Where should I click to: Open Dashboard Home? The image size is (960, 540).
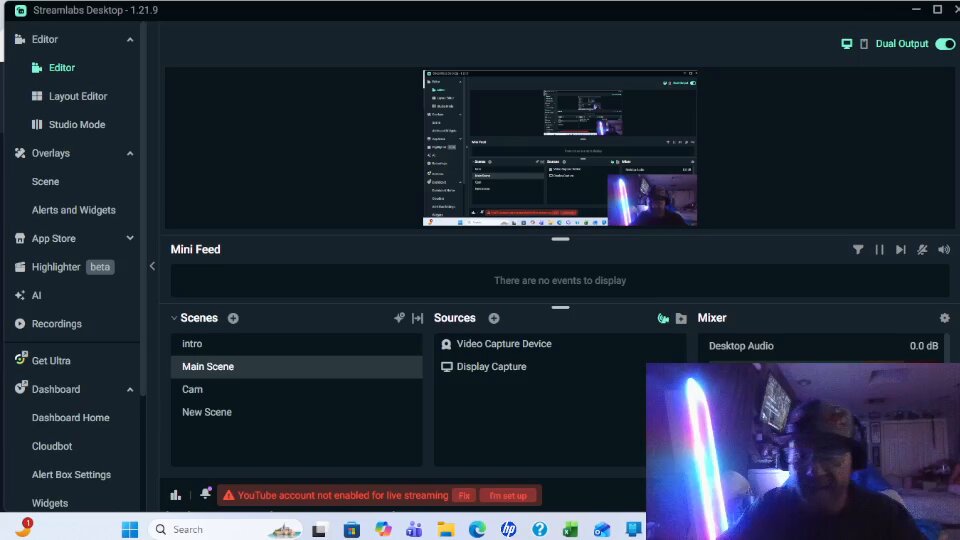coord(70,418)
